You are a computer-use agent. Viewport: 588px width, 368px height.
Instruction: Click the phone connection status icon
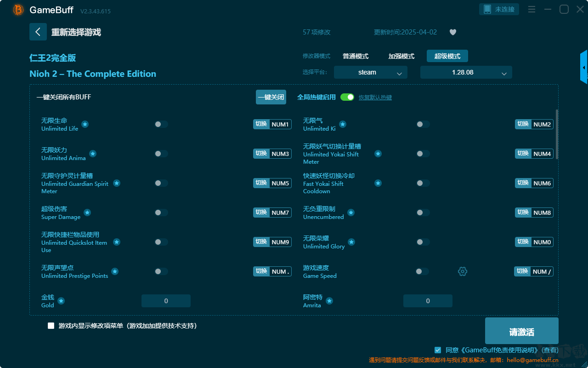(x=487, y=9)
